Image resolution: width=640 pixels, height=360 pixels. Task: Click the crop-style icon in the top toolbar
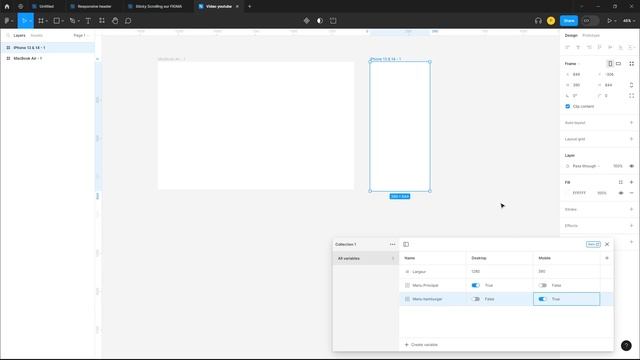coord(333,20)
